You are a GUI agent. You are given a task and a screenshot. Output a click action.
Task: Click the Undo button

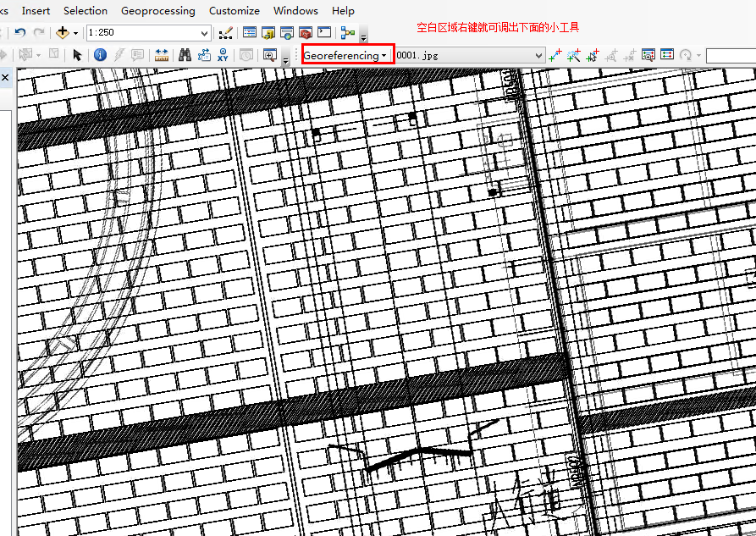19,32
